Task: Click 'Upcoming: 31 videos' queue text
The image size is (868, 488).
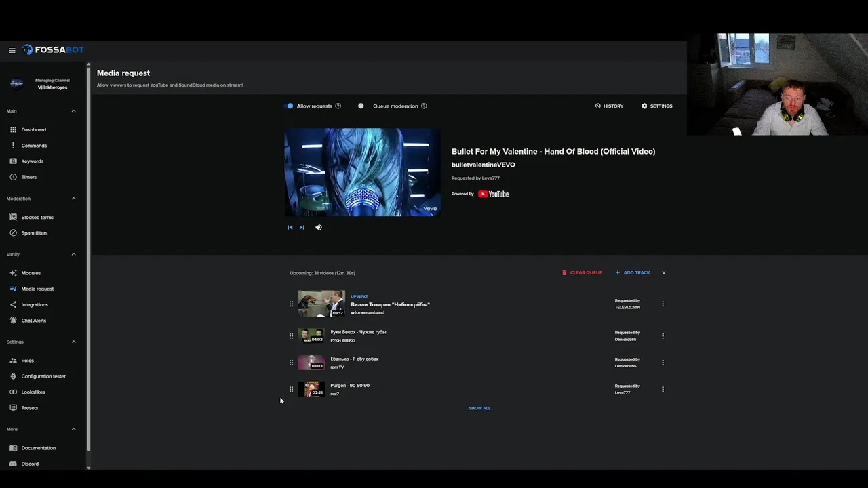Action: click(x=322, y=273)
